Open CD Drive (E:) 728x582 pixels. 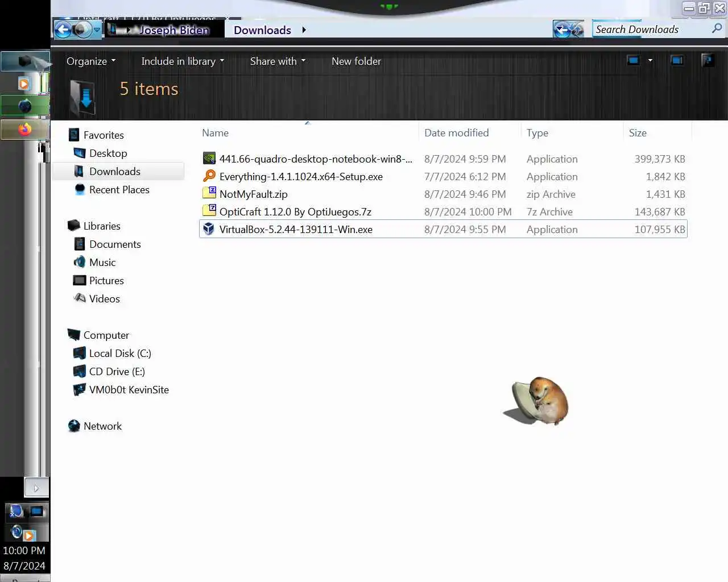[117, 371]
